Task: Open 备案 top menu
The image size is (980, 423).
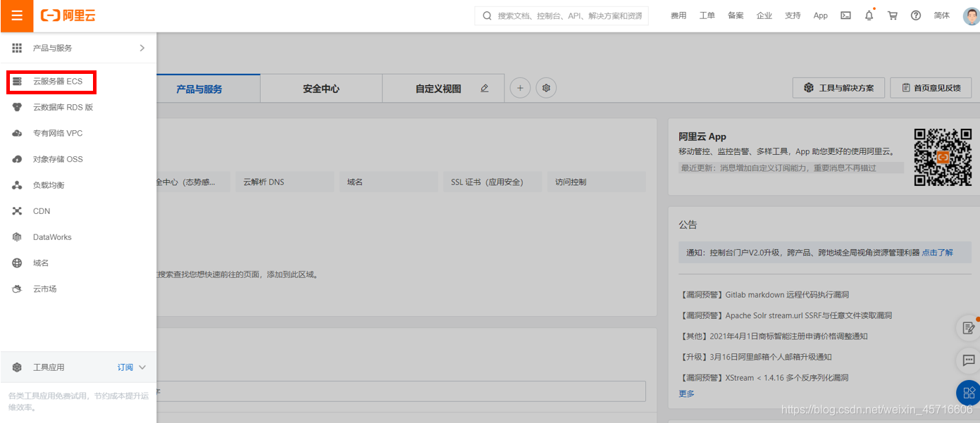Action: (736, 15)
